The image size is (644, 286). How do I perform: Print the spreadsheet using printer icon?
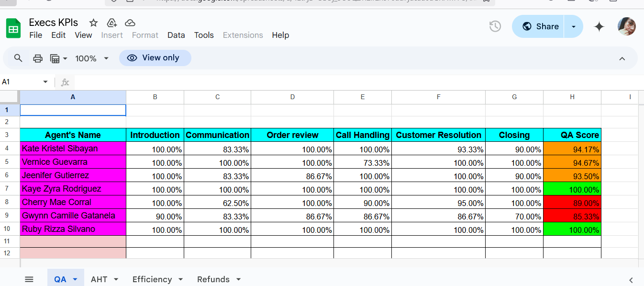point(38,58)
